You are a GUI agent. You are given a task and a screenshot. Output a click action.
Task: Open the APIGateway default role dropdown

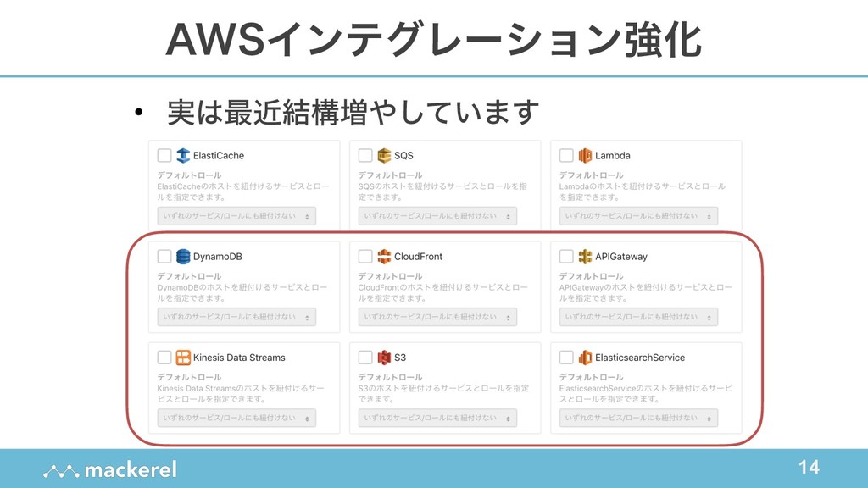pos(639,317)
